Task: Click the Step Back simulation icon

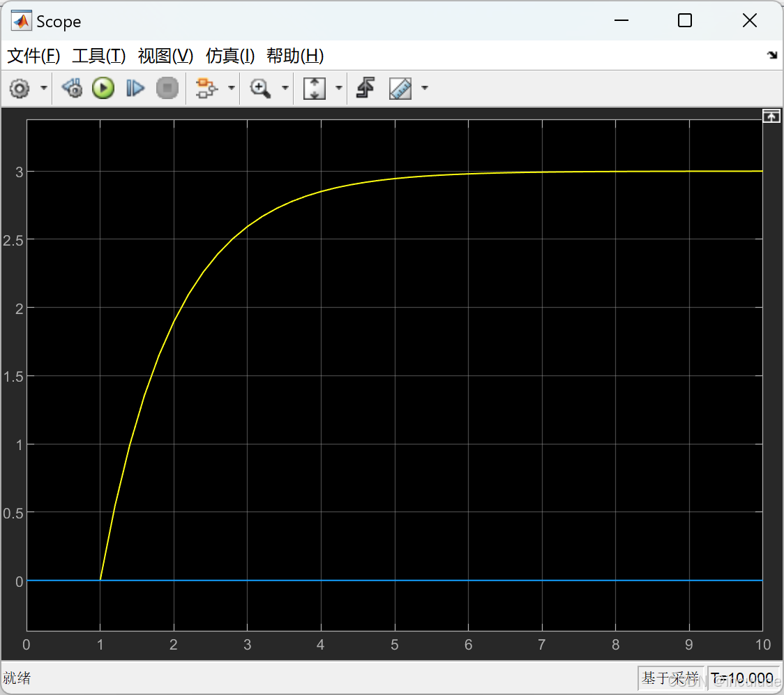Action: [73, 89]
